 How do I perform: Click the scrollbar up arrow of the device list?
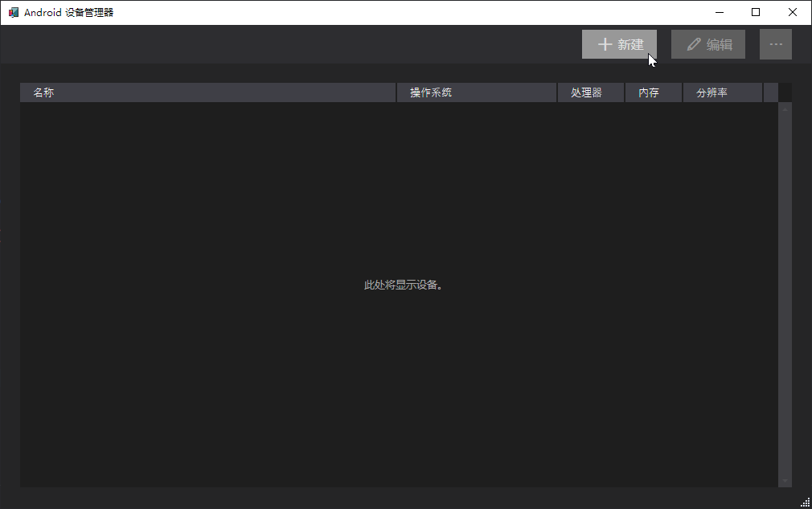click(x=785, y=109)
